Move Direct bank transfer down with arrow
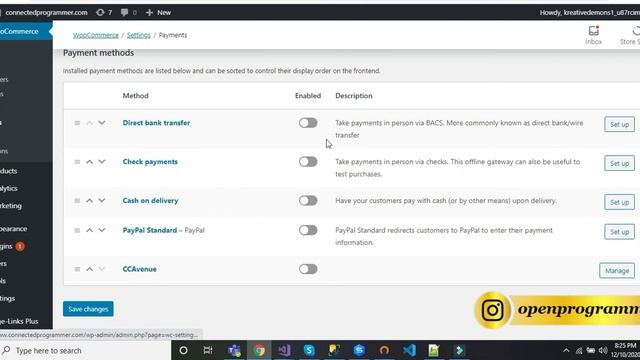 102,123
